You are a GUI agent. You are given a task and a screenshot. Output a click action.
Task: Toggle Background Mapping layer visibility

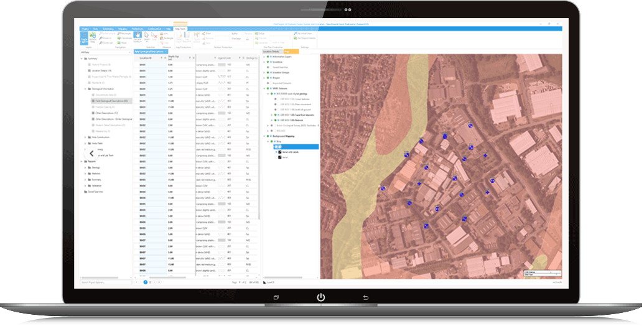pyautogui.click(x=268, y=136)
